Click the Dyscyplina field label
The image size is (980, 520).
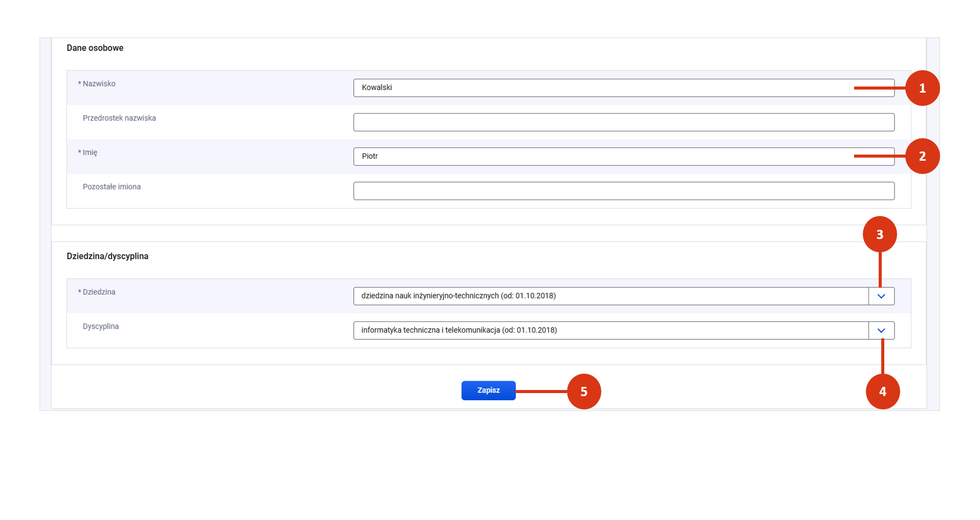click(x=101, y=327)
